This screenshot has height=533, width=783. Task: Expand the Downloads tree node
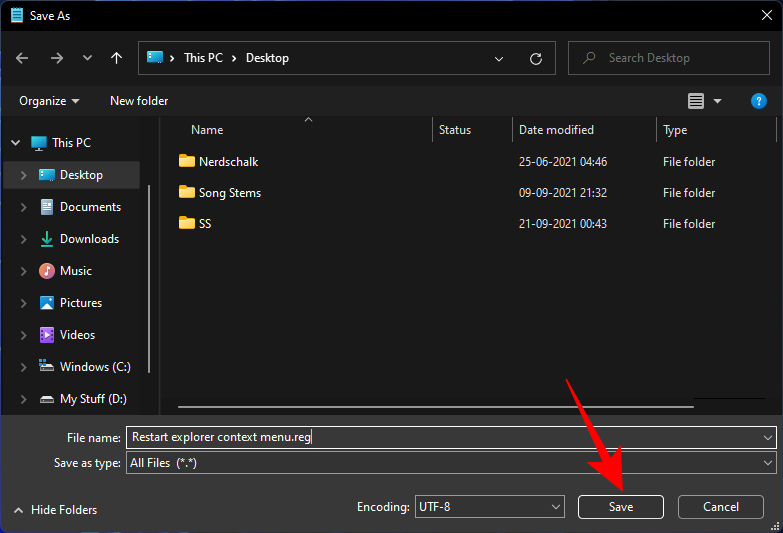pos(23,239)
